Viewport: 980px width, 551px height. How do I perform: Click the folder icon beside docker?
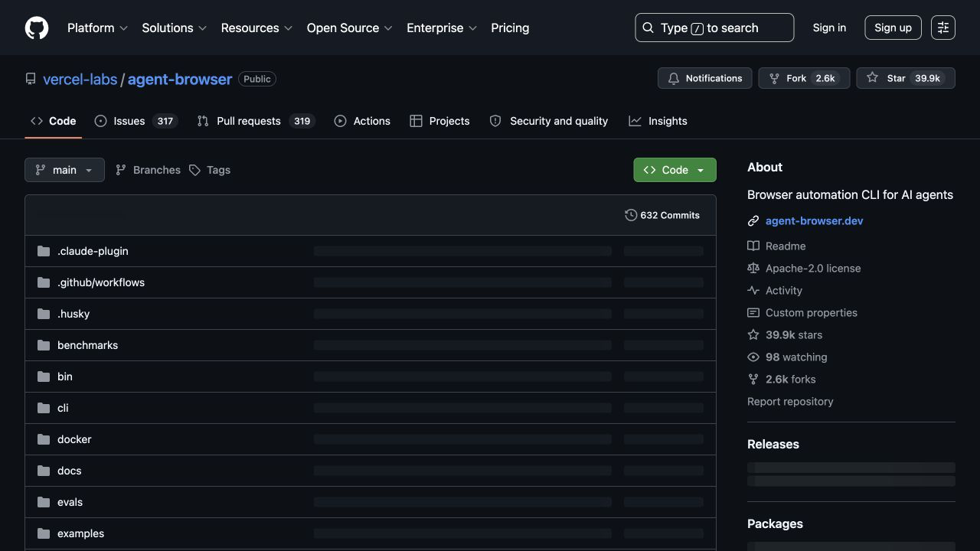coord(44,439)
